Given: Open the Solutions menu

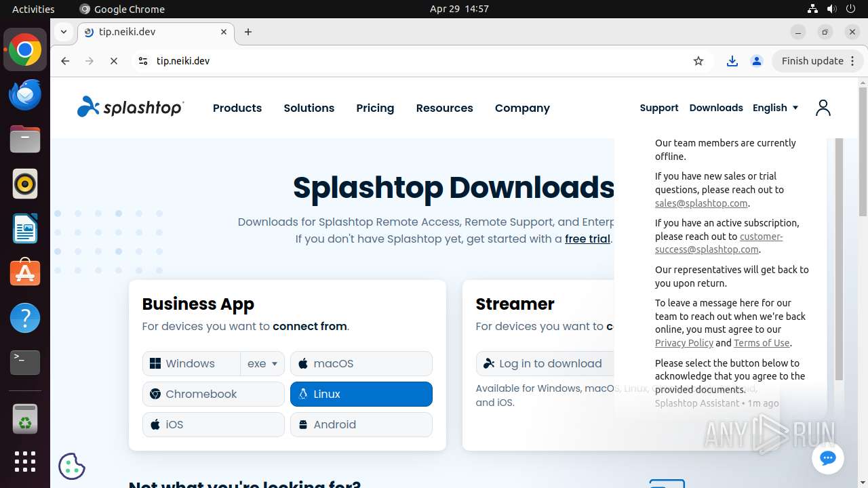Looking at the screenshot, I should pyautogui.click(x=309, y=108).
